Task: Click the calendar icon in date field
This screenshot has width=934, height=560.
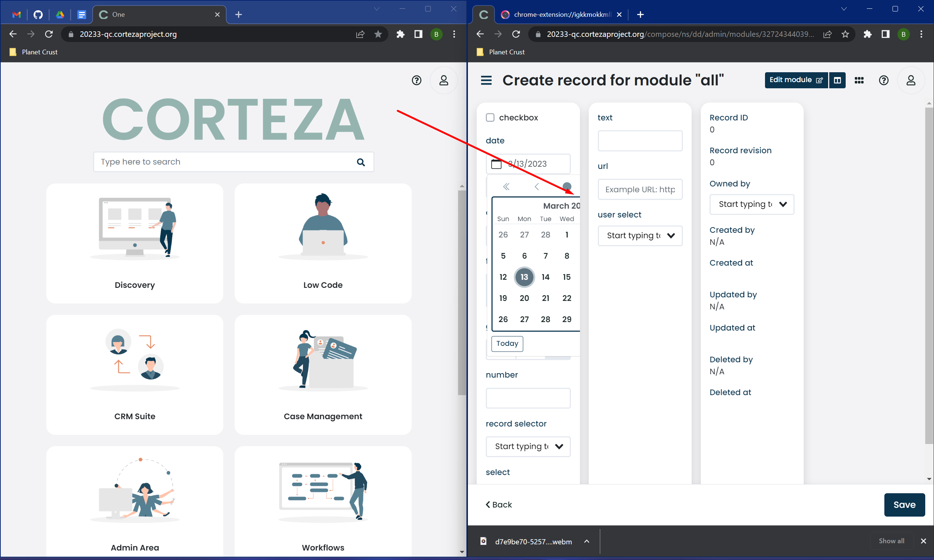Action: tap(496, 164)
